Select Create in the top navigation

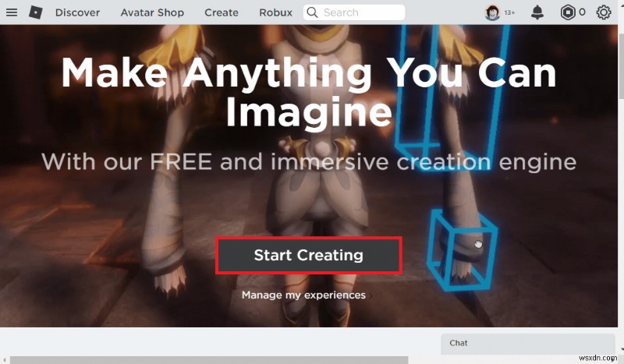pyautogui.click(x=222, y=12)
